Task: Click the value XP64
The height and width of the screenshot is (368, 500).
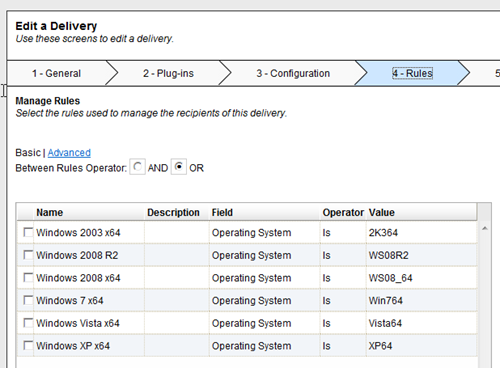Action: pos(380,346)
